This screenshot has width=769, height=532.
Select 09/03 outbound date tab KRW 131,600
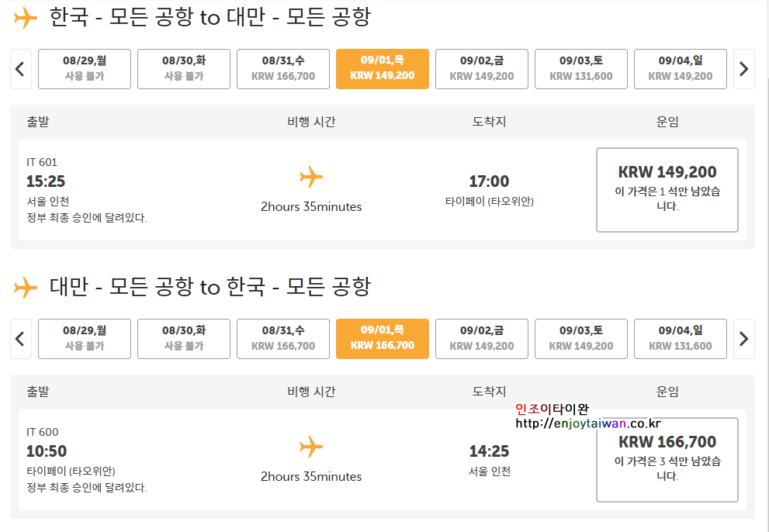[x=580, y=69]
